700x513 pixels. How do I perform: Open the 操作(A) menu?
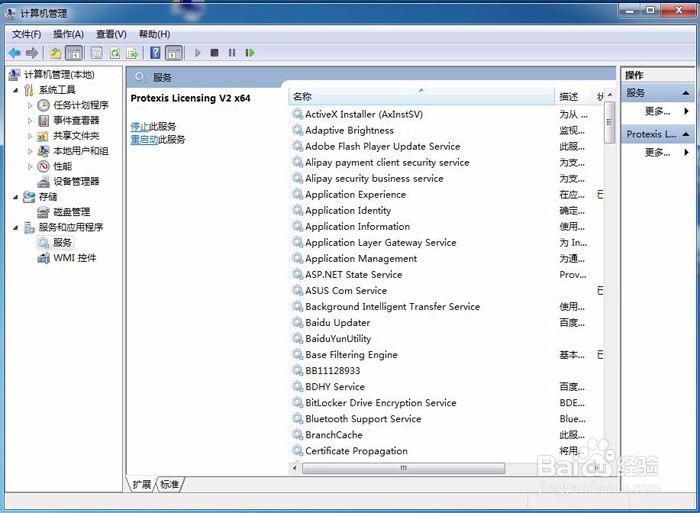[x=68, y=34]
